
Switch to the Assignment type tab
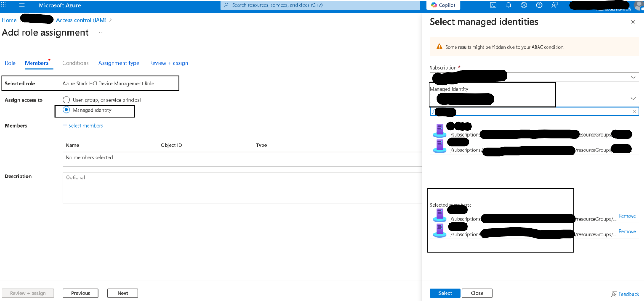tap(119, 63)
